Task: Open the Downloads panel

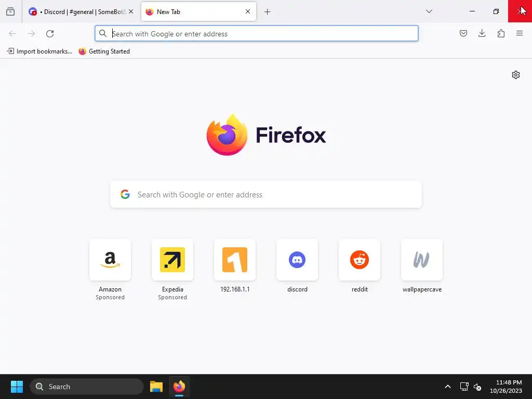Action: [482, 33]
